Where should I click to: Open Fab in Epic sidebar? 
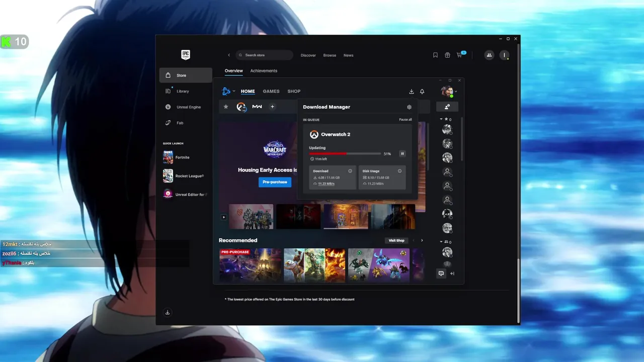[186, 123]
